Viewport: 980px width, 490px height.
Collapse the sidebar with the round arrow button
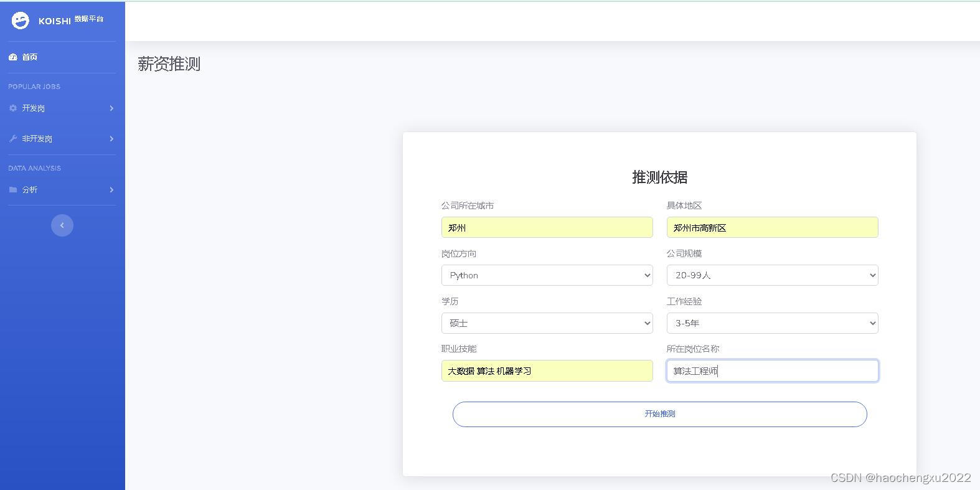click(x=62, y=225)
